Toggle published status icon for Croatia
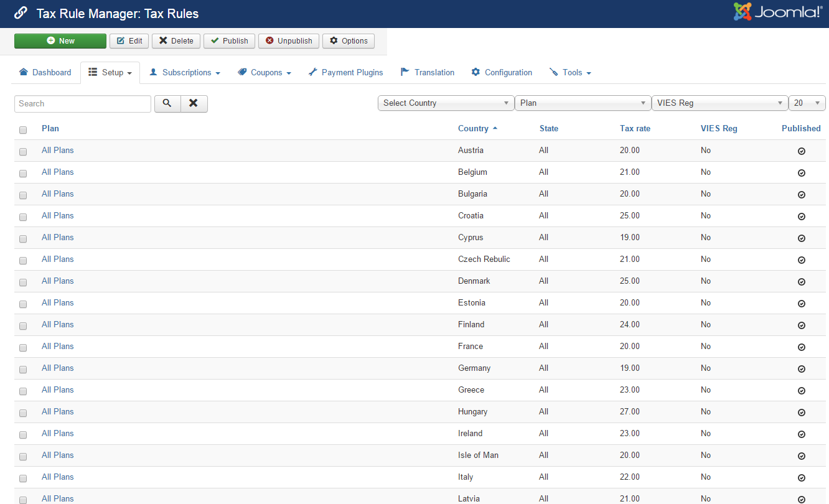829x504 pixels. click(802, 217)
